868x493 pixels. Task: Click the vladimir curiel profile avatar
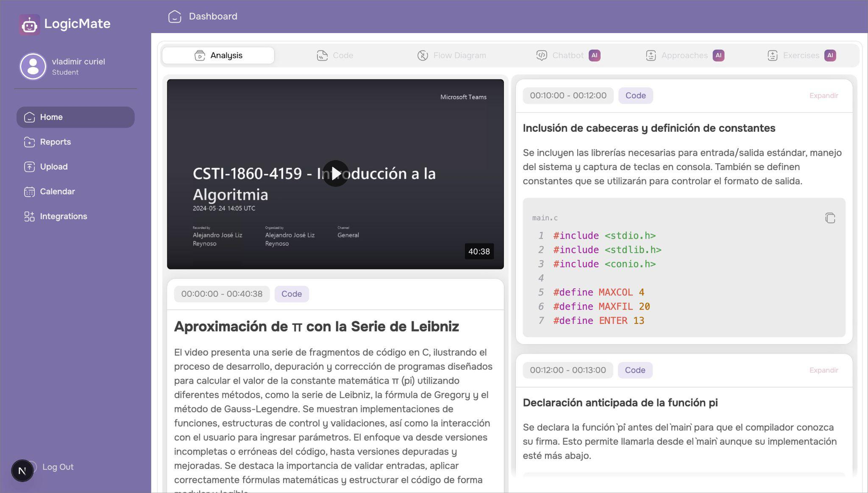click(33, 66)
